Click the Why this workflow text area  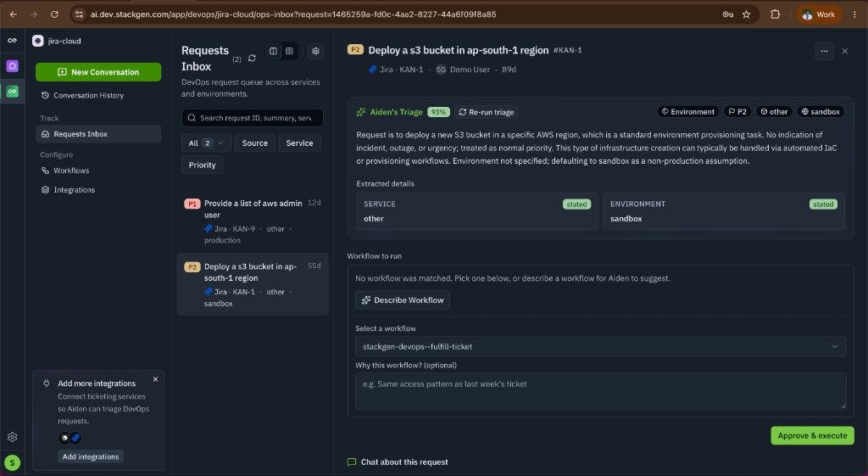(x=601, y=391)
